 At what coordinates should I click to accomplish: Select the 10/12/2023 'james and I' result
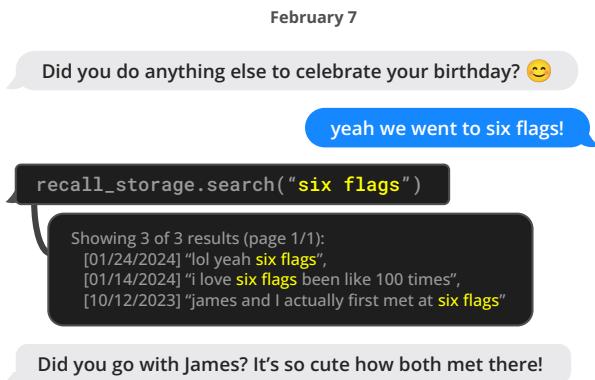point(294,301)
